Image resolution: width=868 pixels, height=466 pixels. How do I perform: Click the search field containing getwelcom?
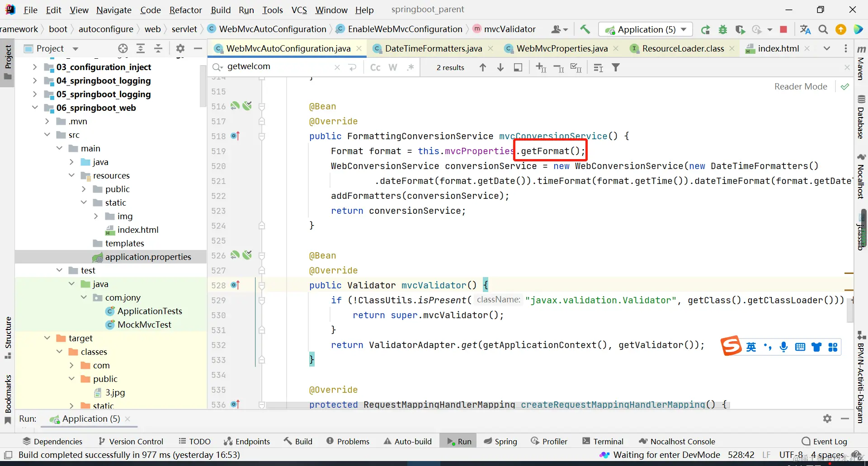[x=278, y=67]
